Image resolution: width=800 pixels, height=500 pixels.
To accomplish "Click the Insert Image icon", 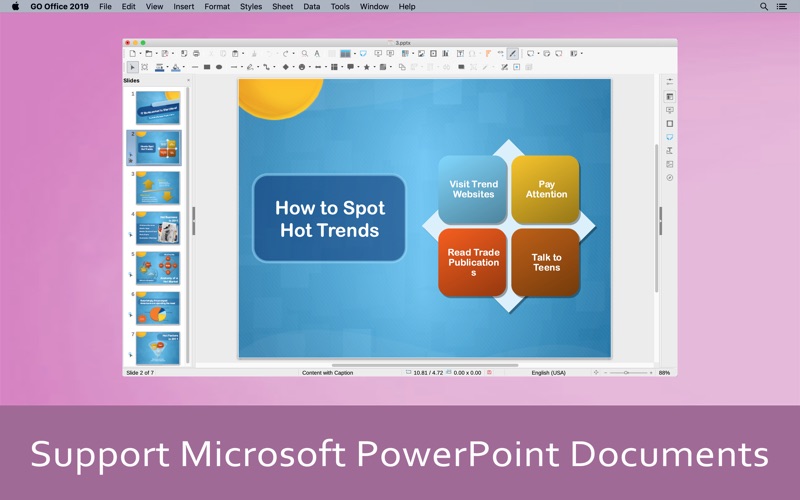I will pos(421,53).
